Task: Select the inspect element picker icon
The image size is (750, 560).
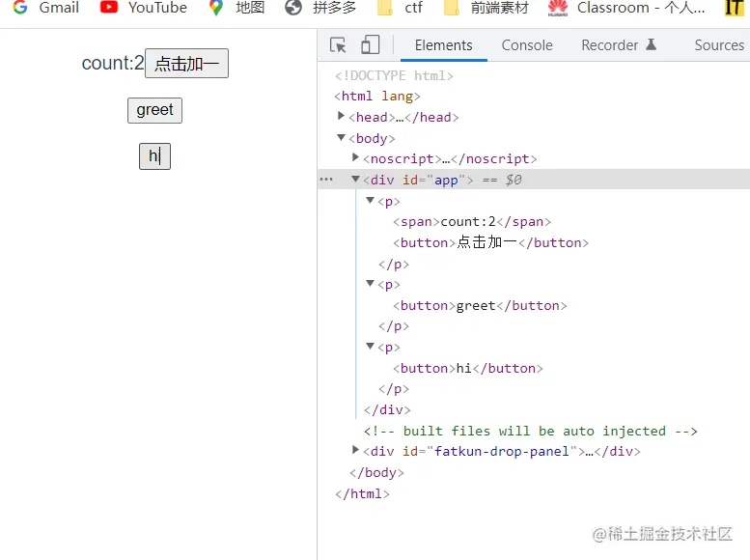Action: tap(338, 45)
